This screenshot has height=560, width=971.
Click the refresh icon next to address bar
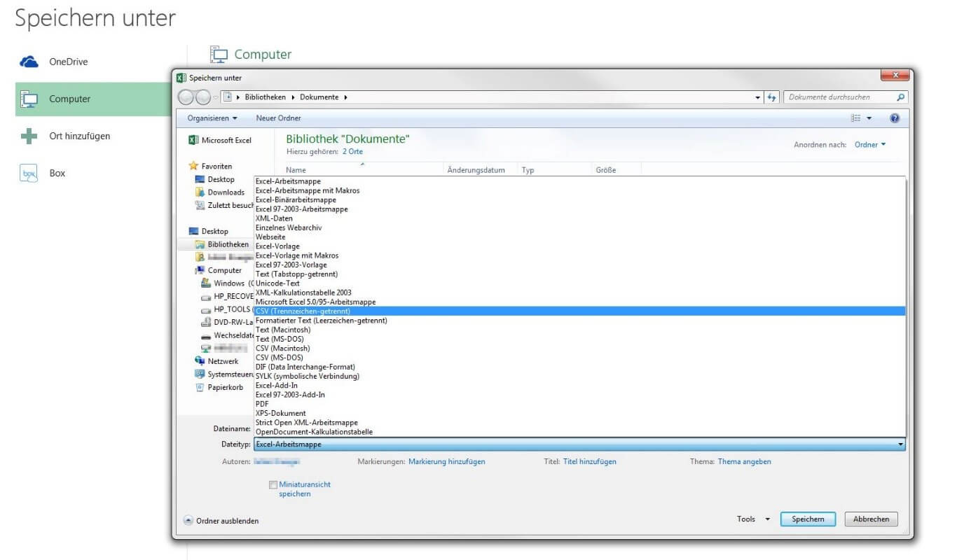click(772, 97)
